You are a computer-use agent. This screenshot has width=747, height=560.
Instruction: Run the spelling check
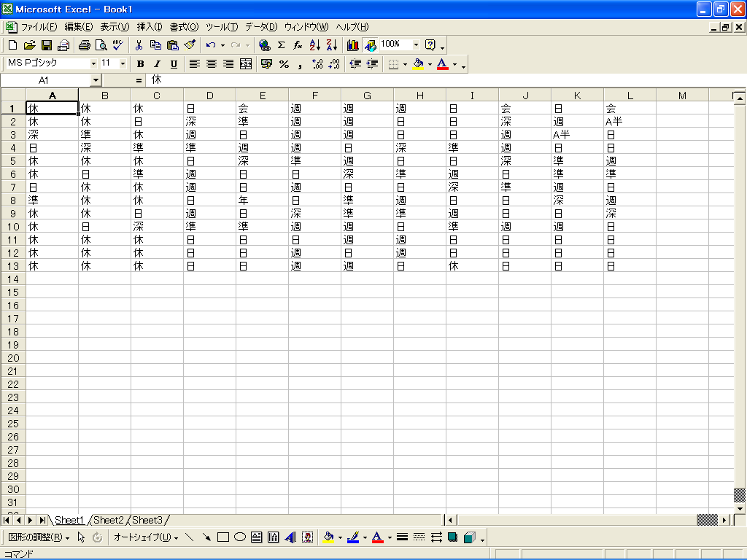118,45
